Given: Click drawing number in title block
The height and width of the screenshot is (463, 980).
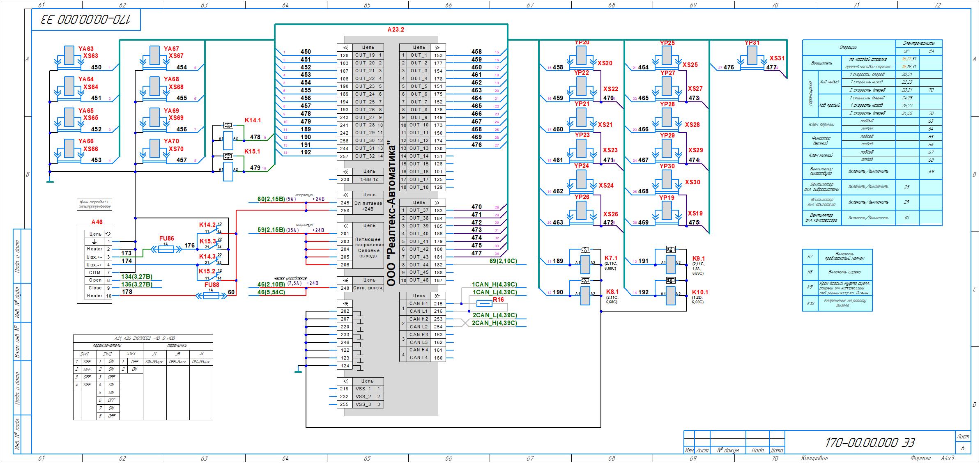Looking at the screenshot, I should pos(870,442).
